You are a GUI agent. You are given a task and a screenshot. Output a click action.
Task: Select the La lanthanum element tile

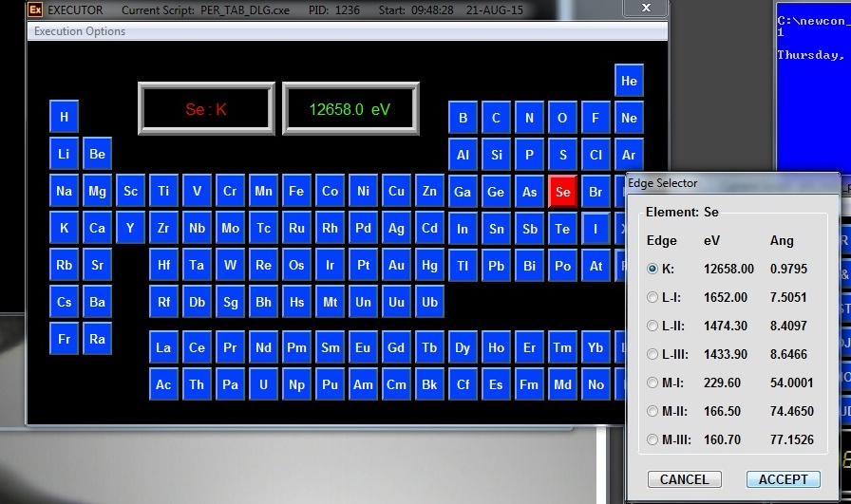click(163, 347)
